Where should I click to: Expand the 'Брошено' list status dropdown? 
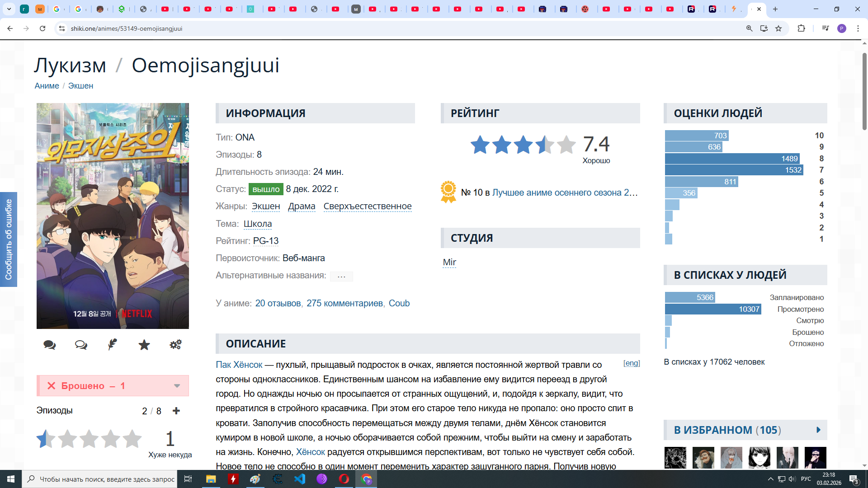click(177, 386)
